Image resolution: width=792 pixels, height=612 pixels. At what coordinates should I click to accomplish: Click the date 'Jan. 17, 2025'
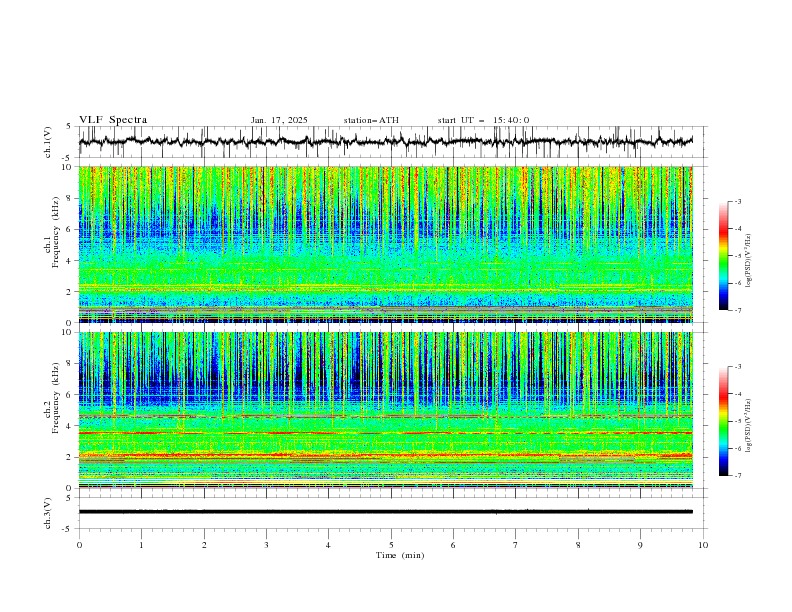point(279,120)
